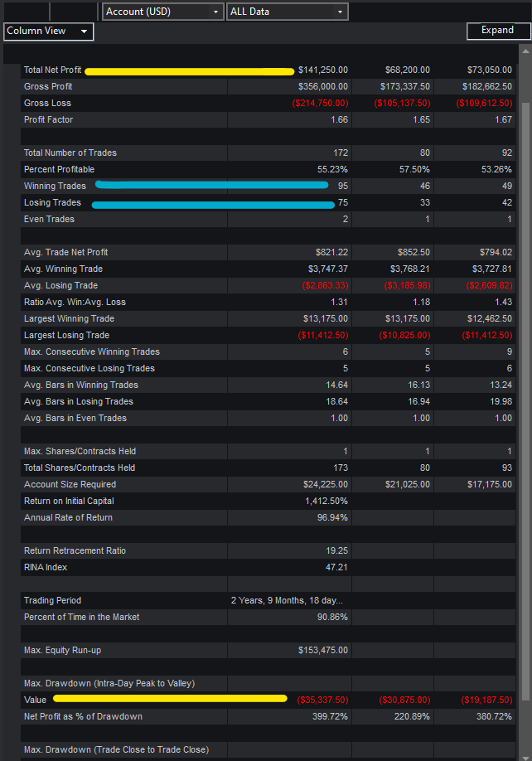
Task: Open the Account (USD) dropdown
Action: point(162,12)
